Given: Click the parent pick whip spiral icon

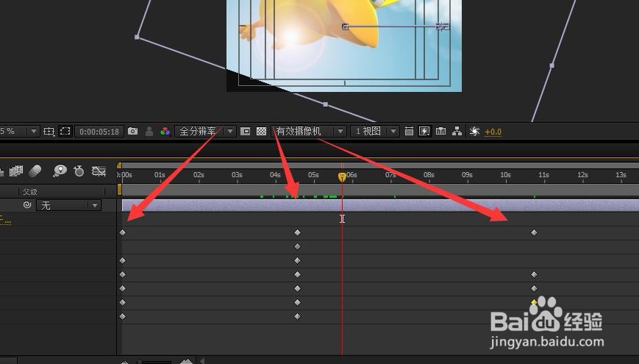Looking at the screenshot, I should 27,205.
